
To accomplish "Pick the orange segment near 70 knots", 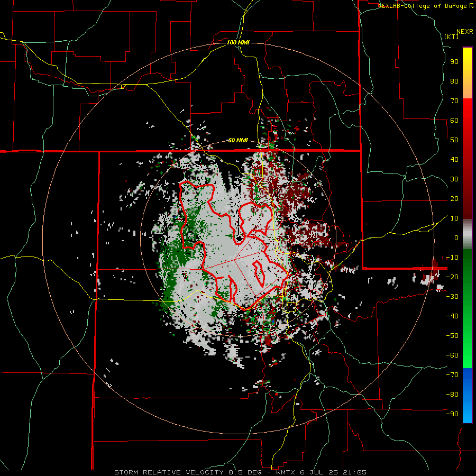I will (x=467, y=91).
